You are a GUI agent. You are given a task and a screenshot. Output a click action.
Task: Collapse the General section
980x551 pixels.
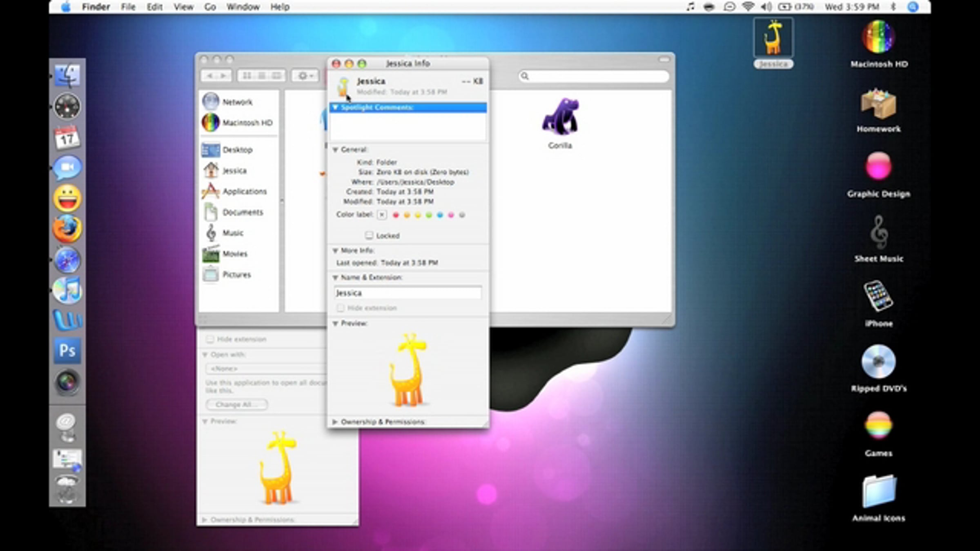tap(335, 150)
